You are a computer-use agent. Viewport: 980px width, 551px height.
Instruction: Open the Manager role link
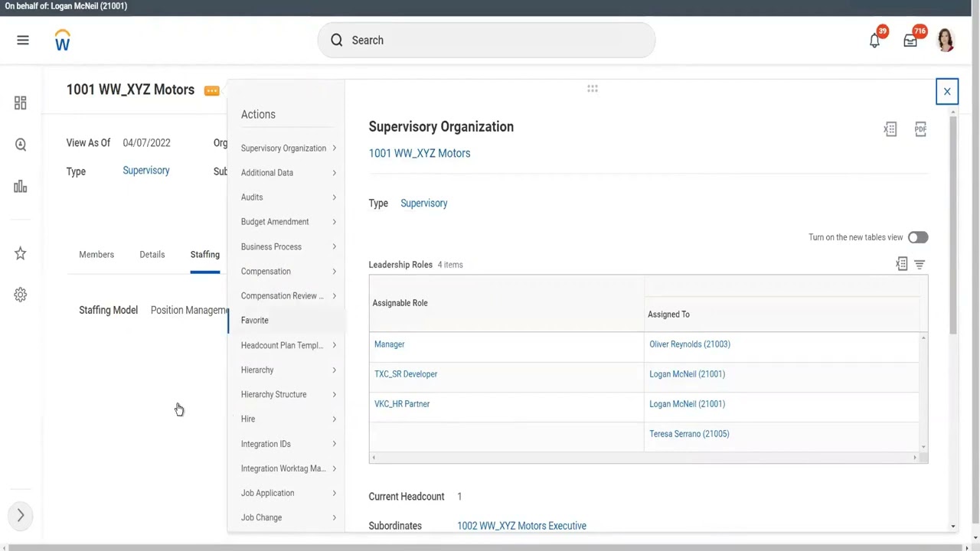pos(390,344)
